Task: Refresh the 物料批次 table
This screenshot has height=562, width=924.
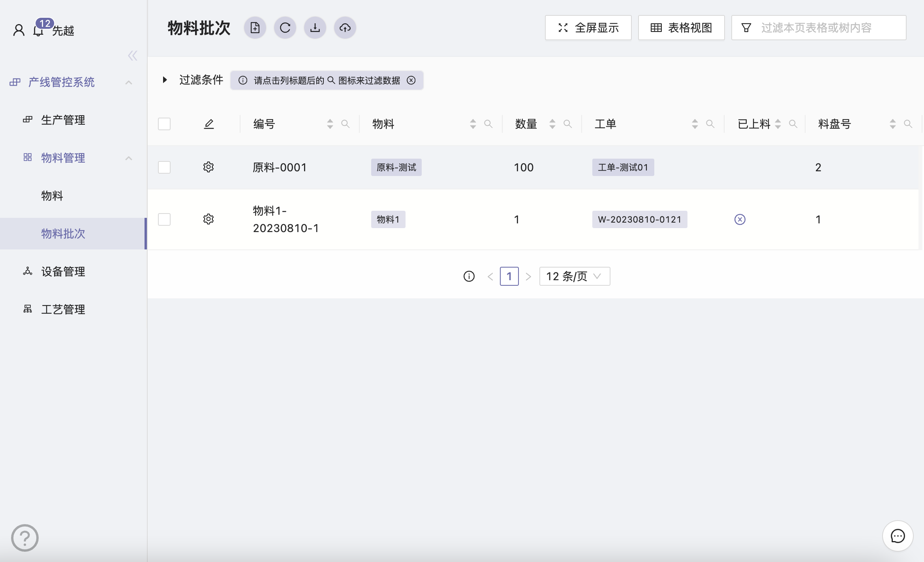Action: (x=285, y=28)
